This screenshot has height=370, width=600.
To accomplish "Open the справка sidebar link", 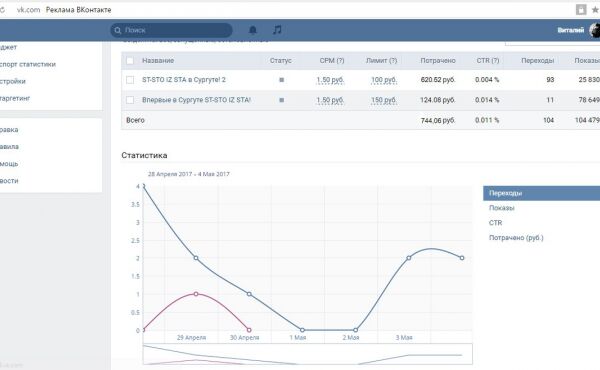I will point(9,130).
